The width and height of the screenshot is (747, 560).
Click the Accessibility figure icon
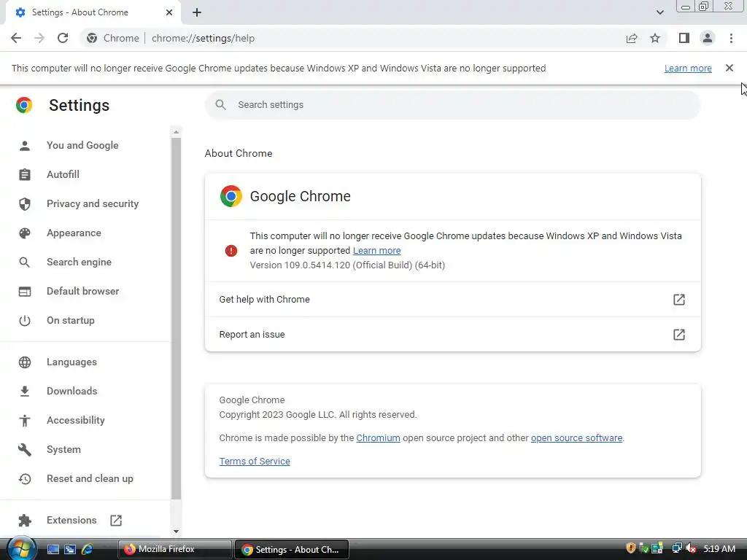(25, 420)
